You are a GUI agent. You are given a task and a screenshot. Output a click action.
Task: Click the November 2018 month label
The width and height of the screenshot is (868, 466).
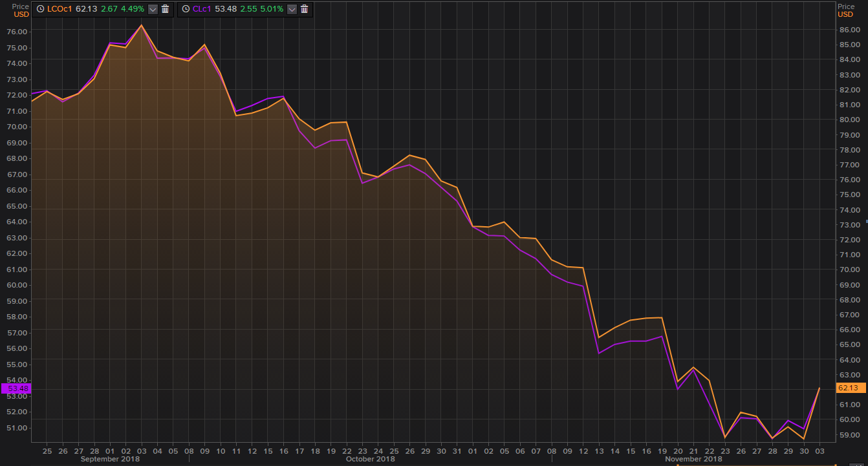tap(693, 459)
